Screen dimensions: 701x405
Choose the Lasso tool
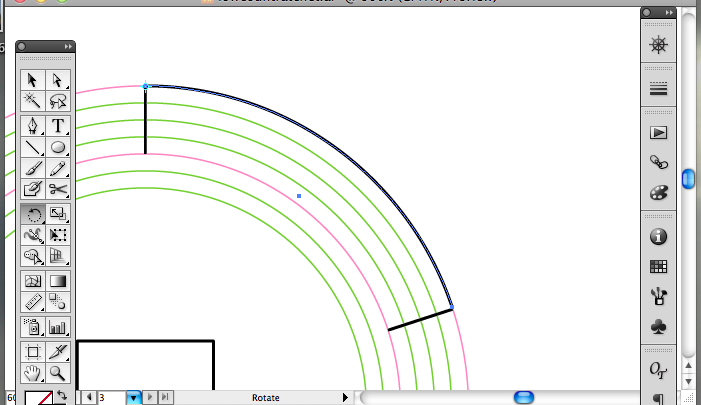click(x=58, y=101)
